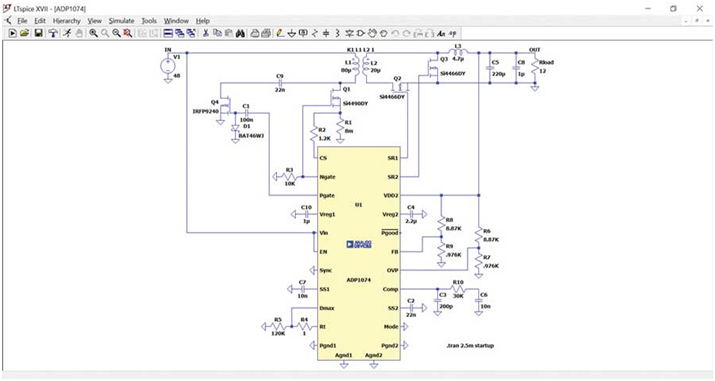
Task: Open the Simulate menu
Action: pos(121,21)
